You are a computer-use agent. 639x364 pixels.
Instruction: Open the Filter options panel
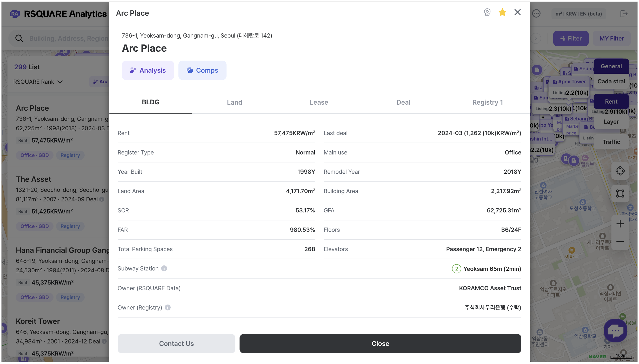click(570, 38)
